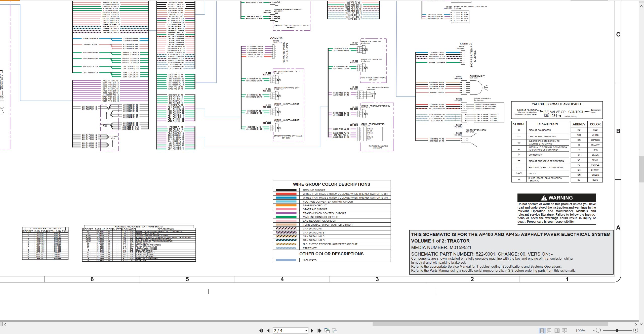Click the WIRE GROUP COLOR DESCRIPTIONS heading

(x=331, y=184)
